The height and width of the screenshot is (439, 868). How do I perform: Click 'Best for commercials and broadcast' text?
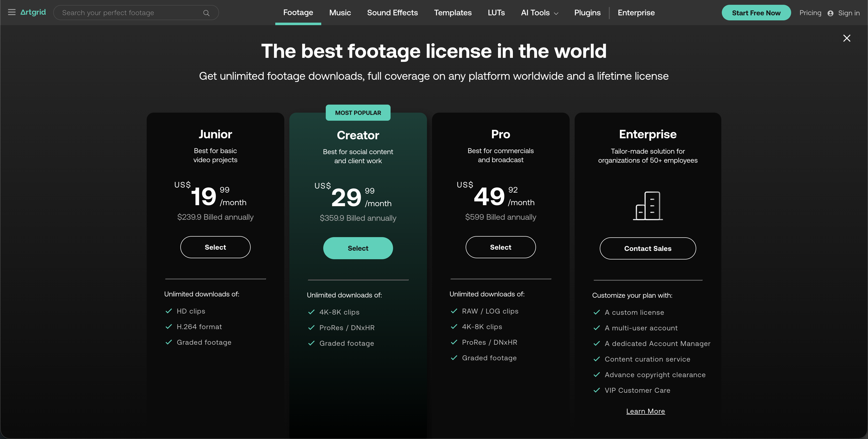pyautogui.click(x=500, y=155)
